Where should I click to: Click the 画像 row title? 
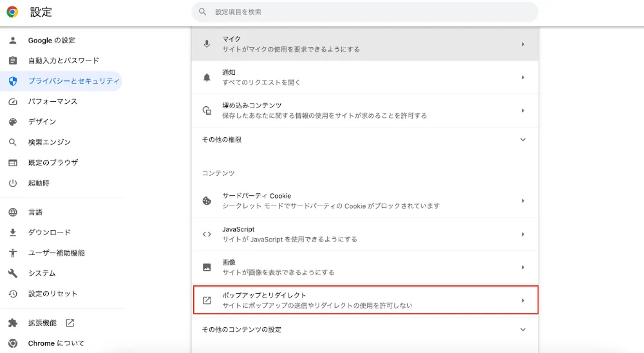(229, 262)
